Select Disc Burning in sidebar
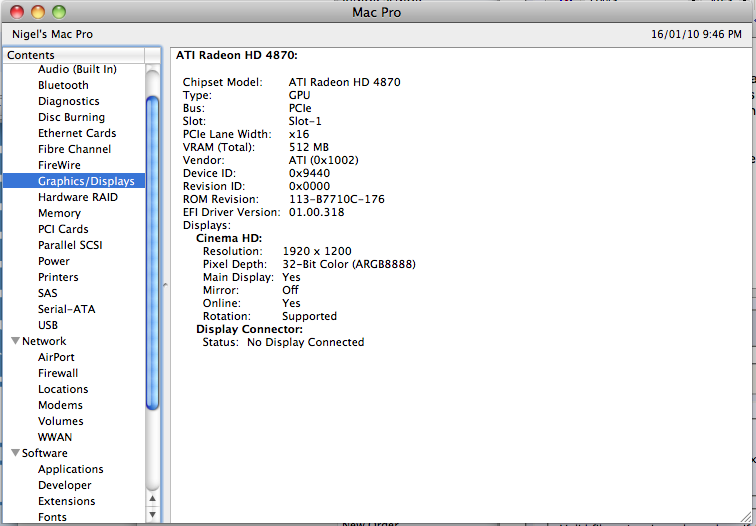The height and width of the screenshot is (526, 756). (71, 117)
